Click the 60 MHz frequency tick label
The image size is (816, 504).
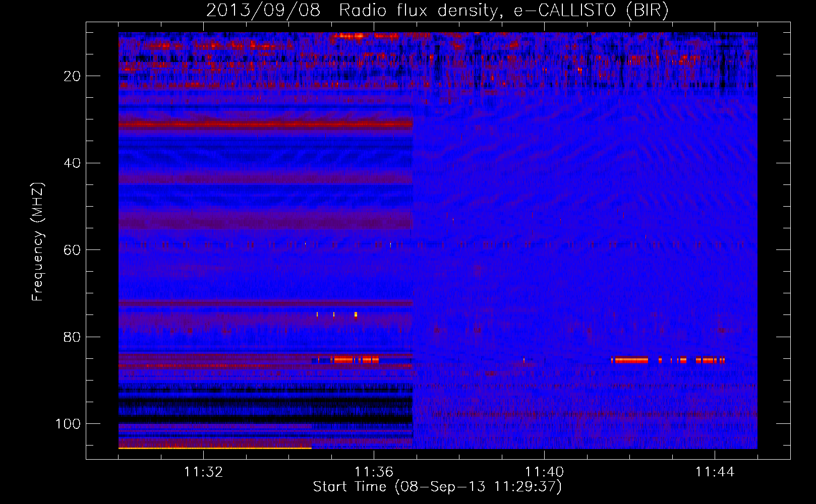[x=72, y=250]
